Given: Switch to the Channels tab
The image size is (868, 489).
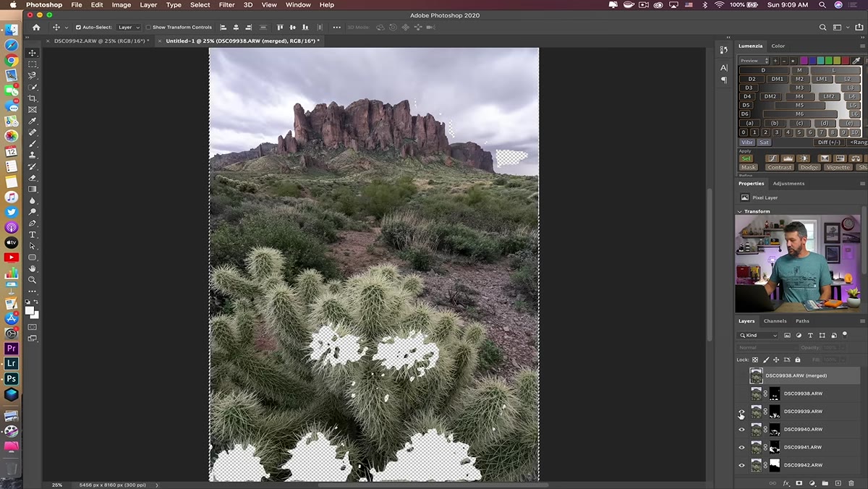Looking at the screenshot, I should tap(775, 321).
